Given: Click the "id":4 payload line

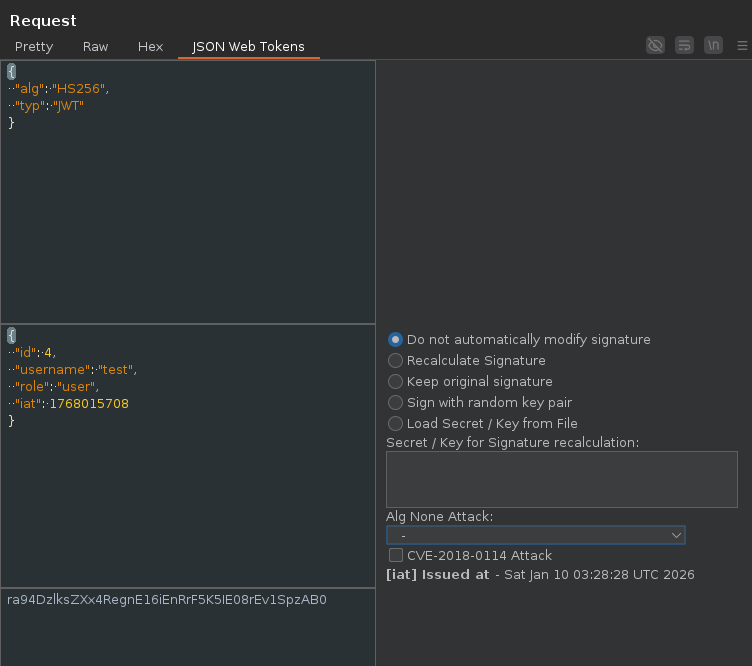Looking at the screenshot, I should (33, 352).
